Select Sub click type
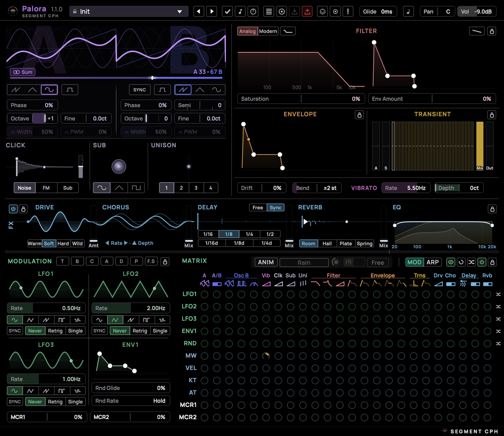Image resolution: width=504 pixels, height=436 pixels. [x=68, y=188]
